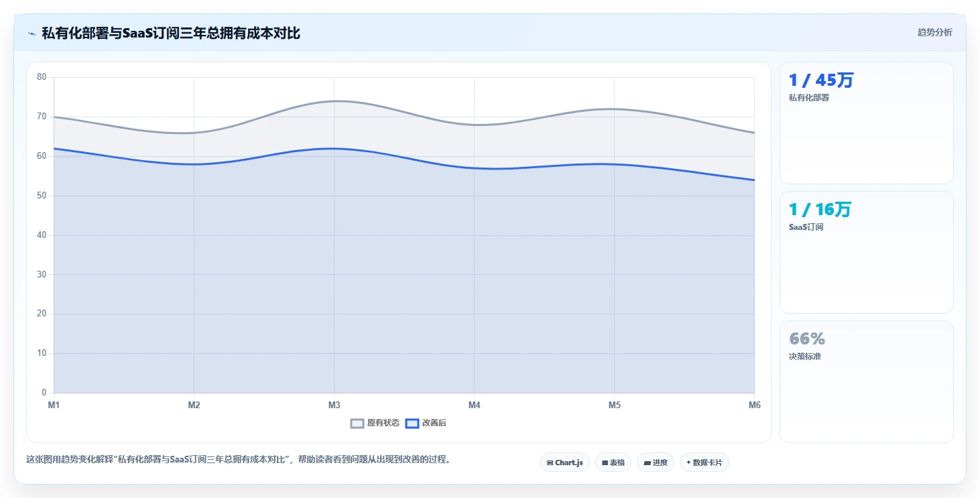This screenshot has width=980, height=498.
Task: Click the 1 / 45万 value
Action: tap(821, 80)
